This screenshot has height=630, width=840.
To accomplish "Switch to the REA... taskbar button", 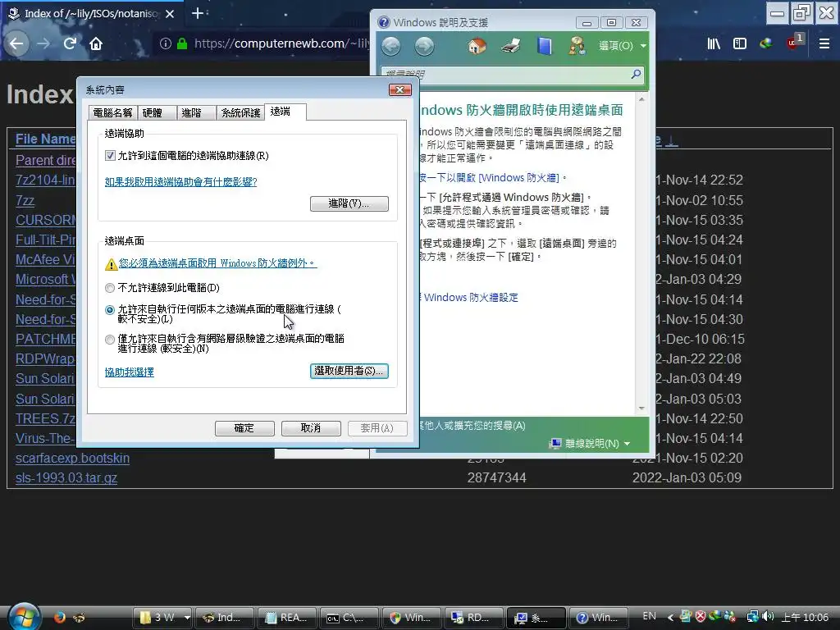I will tap(286, 617).
